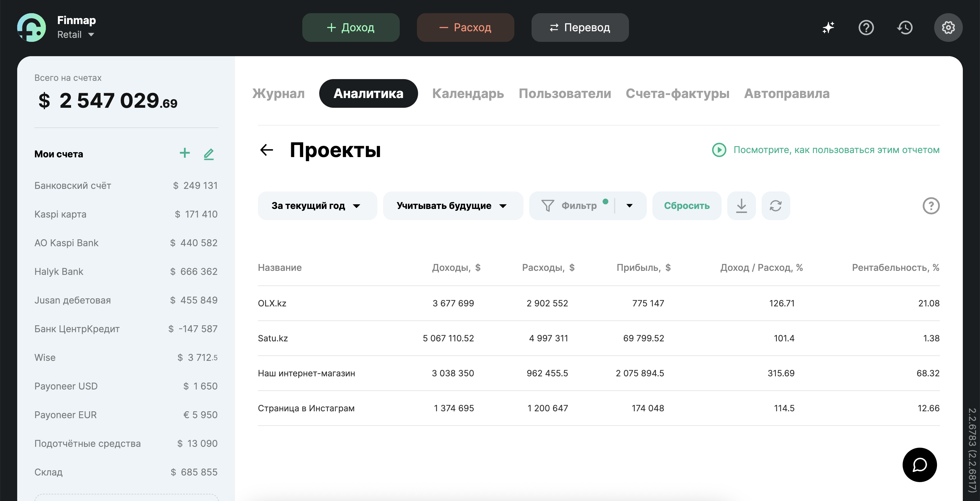This screenshot has width=980, height=501.
Task: Click the play icon for the report tutorial
Action: tap(719, 150)
